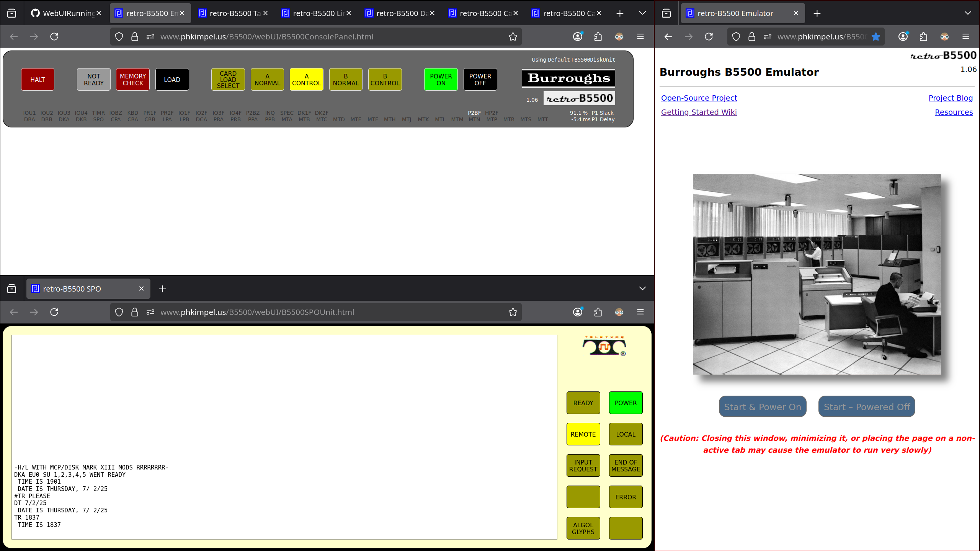Expand the tab list in console window
Image resolution: width=980 pixels, height=551 pixels.
coord(642,13)
